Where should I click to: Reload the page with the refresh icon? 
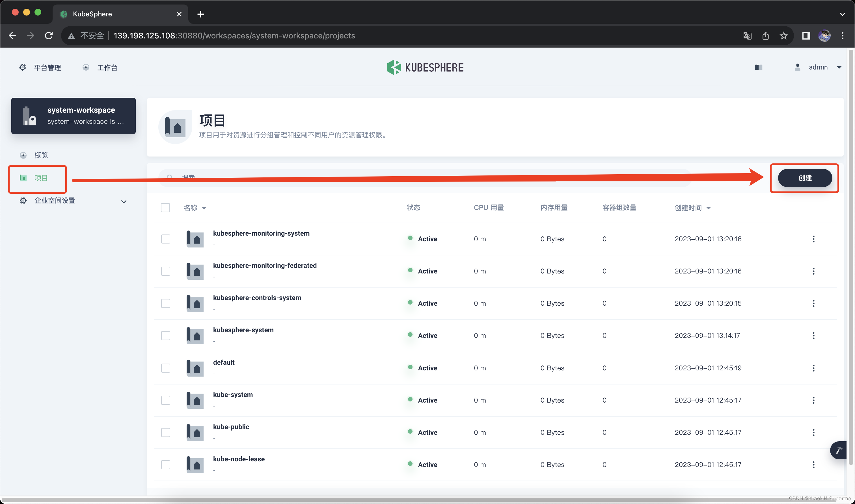[49, 36]
